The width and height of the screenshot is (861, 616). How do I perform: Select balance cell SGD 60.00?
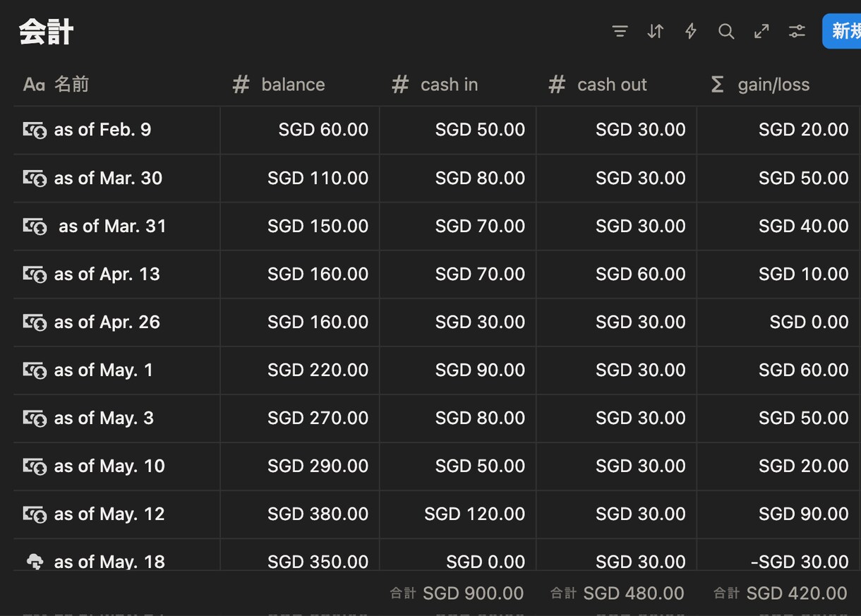click(x=300, y=130)
